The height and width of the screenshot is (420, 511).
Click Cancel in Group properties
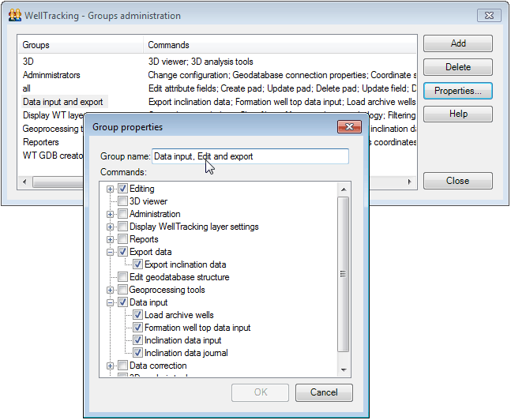tap(324, 392)
